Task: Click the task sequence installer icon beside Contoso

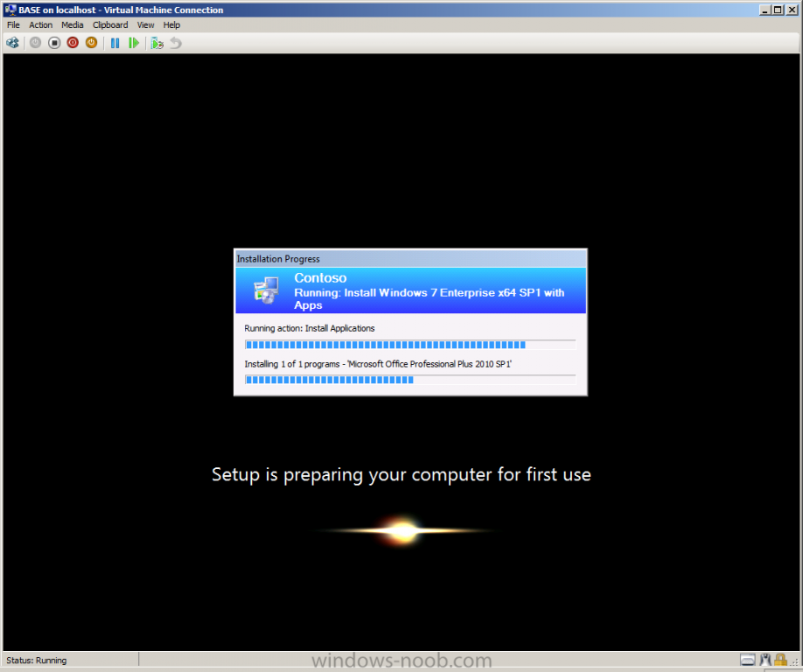Action: point(266,290)
